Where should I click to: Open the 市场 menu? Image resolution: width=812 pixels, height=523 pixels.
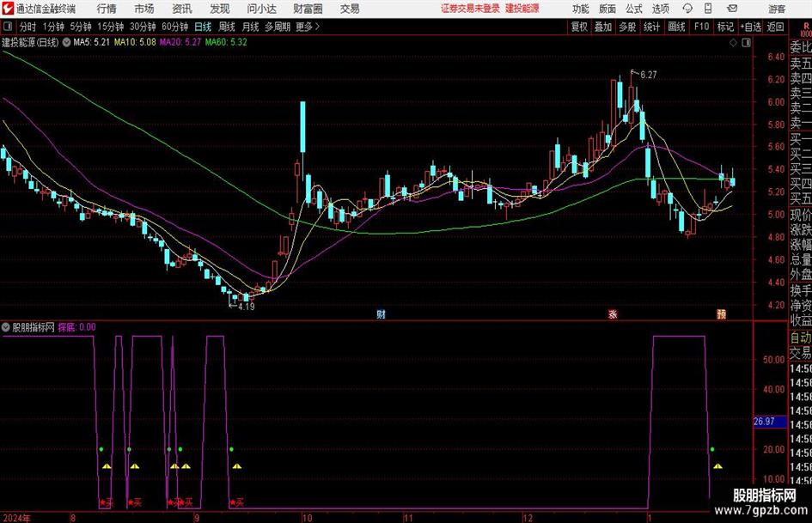tap(144, 9)
